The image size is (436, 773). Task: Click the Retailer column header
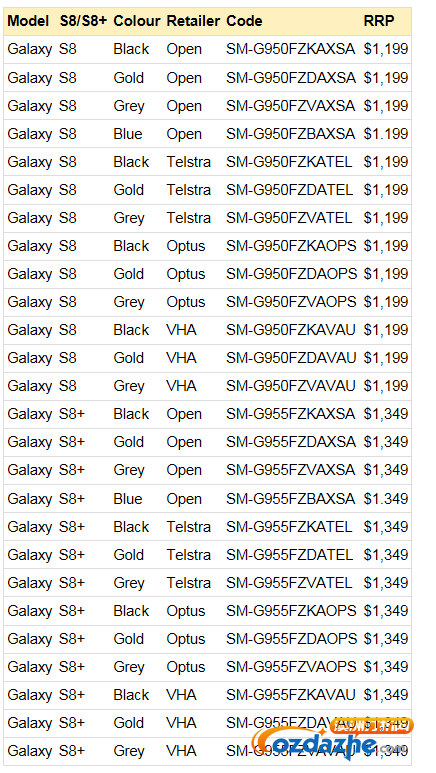point(193,21)
